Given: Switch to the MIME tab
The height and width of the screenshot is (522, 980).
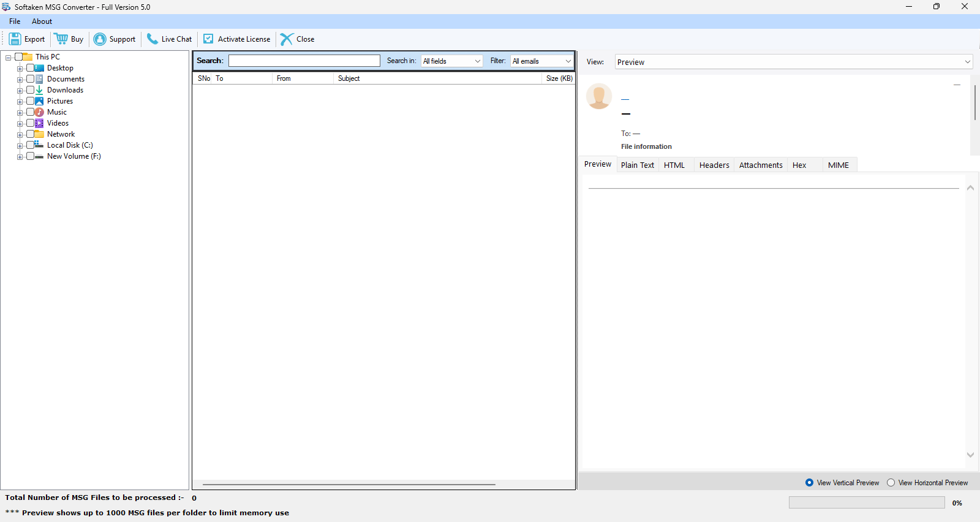Looking at the screenshot, I should 839,165.
